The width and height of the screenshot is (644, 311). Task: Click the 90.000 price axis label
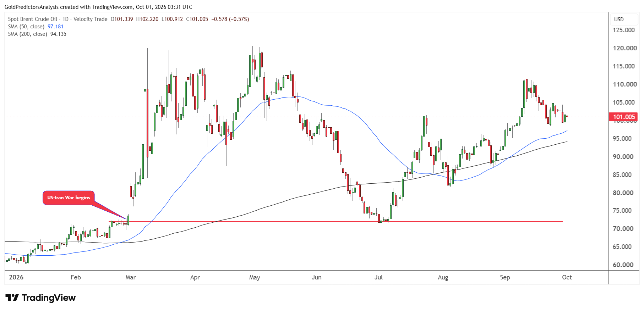click(x=623, y=157)
